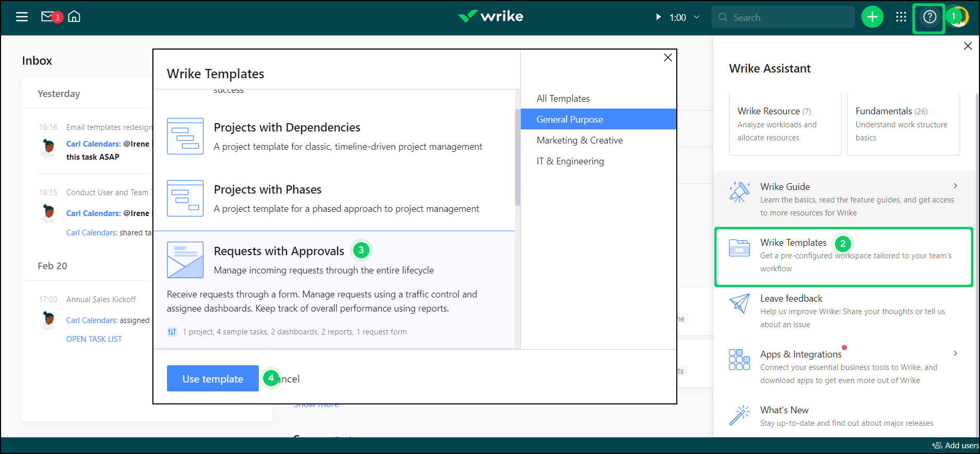Click the templates list scrollbar
The width and height of the screenshot is (980, 454).
[x=518, y=157]
